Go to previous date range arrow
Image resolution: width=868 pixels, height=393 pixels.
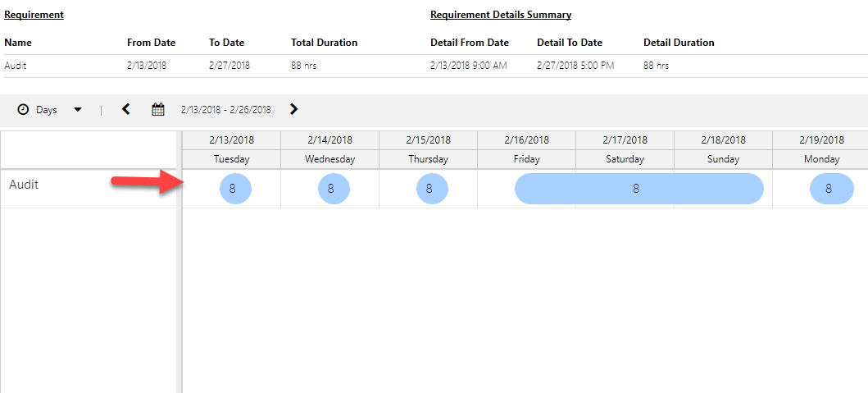[x=126, y=109]
